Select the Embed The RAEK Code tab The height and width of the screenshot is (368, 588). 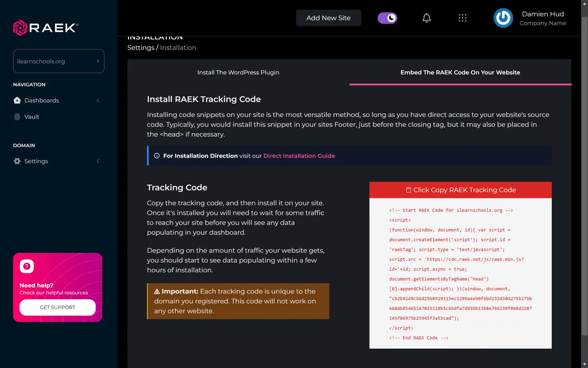(x=460, y=72)
